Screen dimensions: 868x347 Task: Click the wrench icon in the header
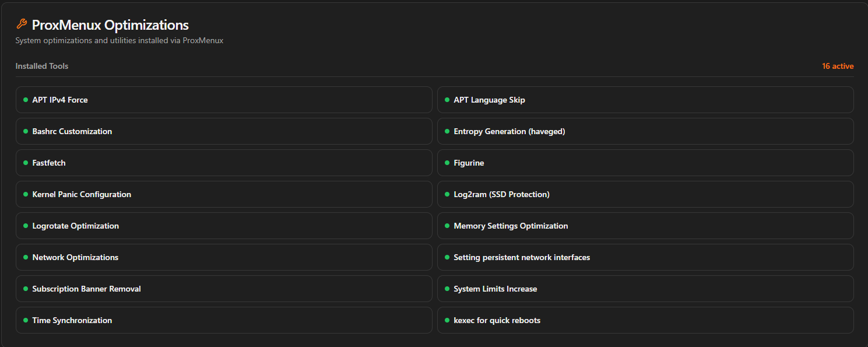coord(22,24)
